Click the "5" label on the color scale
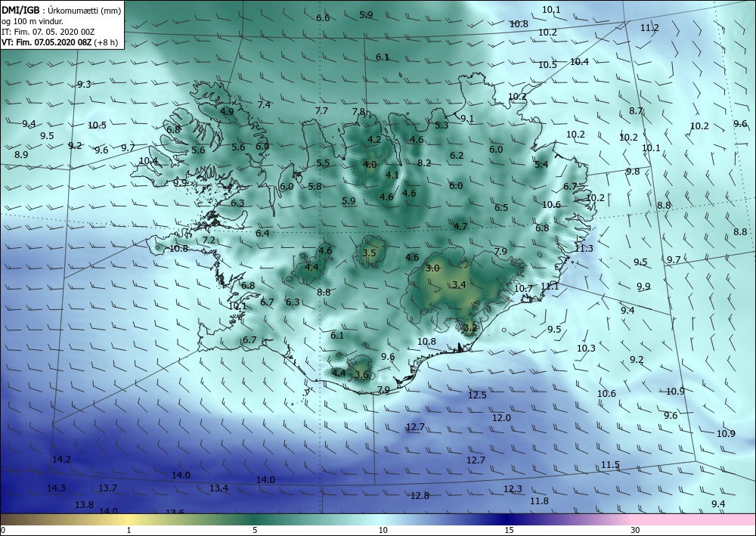This screenshot has height=536, width=756. [x=255, y=530]
